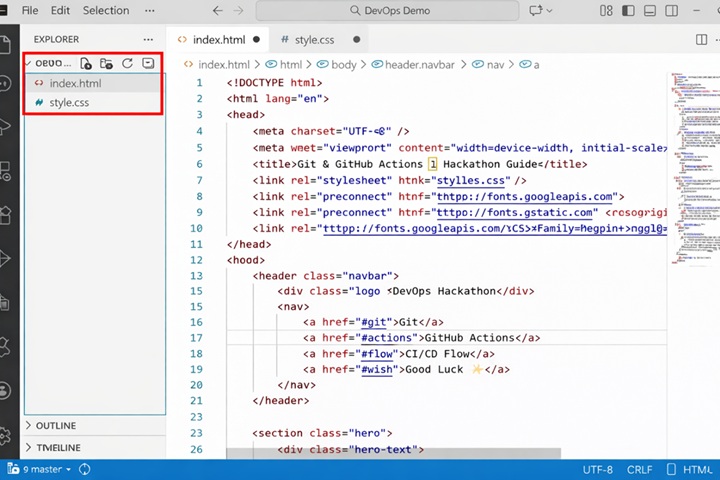
Task: Open style.css from the Explorer file tree
Action: click(x=69, y=102)
